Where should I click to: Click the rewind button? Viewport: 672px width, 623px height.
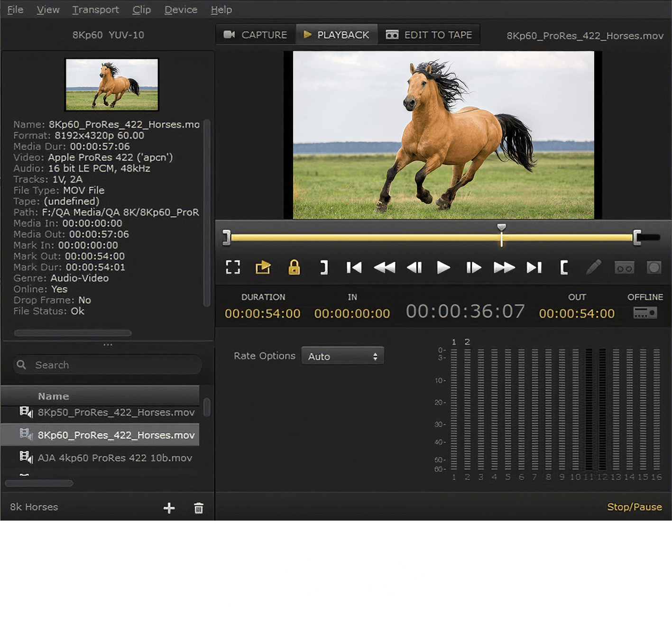[x=384, y=268]
